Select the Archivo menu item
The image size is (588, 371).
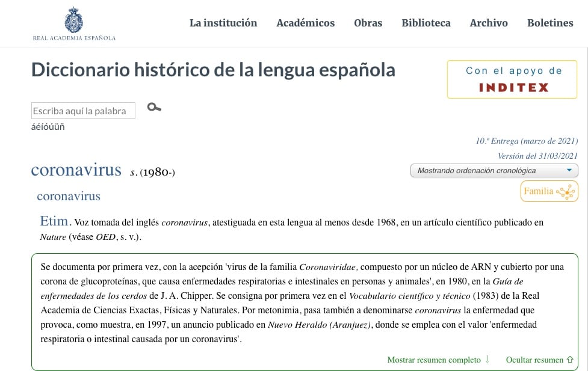489,23
